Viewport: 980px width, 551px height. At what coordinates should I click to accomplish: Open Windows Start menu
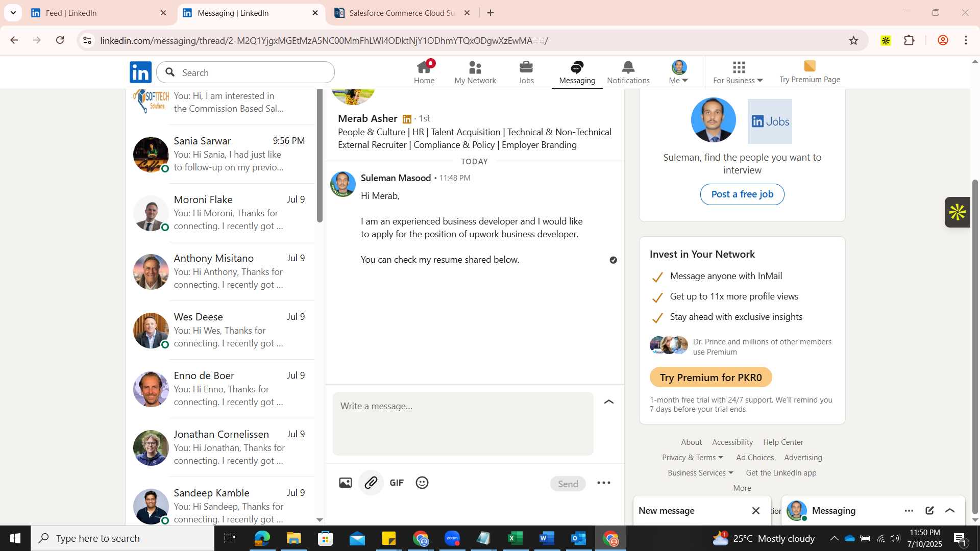tap(15, 538)
